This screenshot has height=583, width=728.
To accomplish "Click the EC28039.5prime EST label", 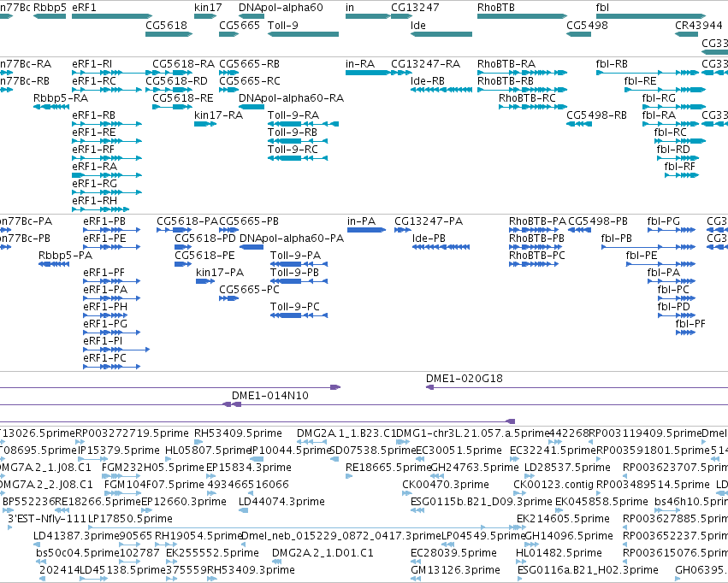I will point(453,553).
